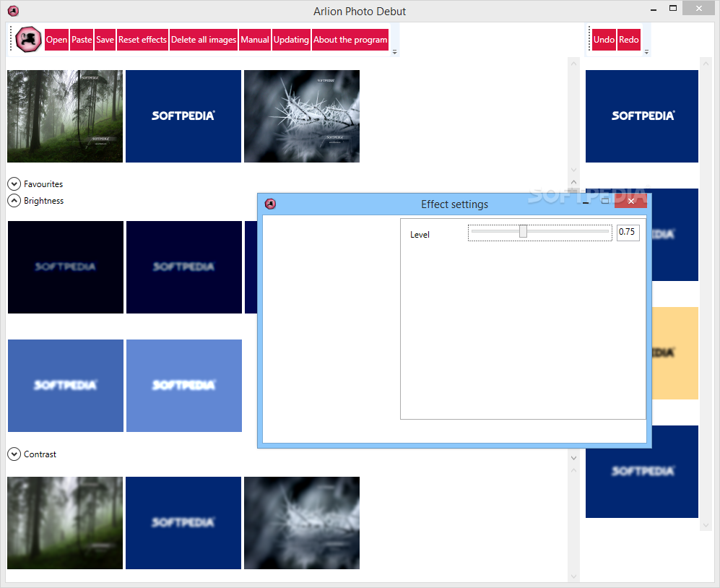Click up arrow of history panel scrollbar
Screen dimensions: 720x588
point(706,62)
